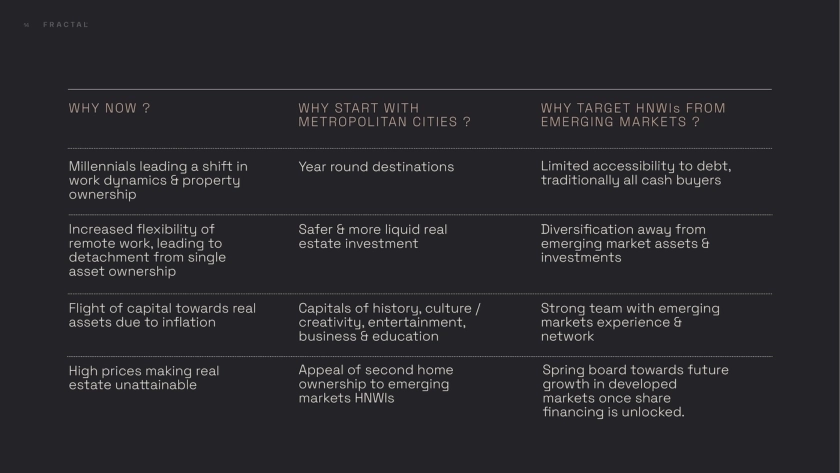The image size is (840, 473).
Task: Click 'Strong team with emerging markets experience' text
Action: click(630, 322)
